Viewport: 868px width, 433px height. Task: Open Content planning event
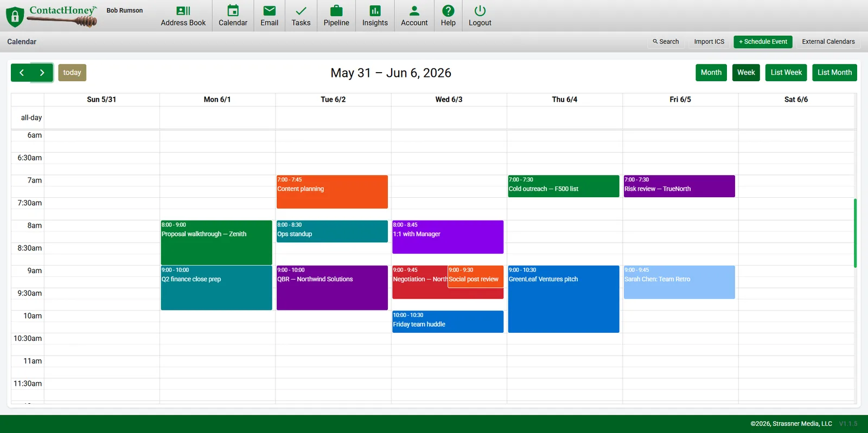pos(332,192)
